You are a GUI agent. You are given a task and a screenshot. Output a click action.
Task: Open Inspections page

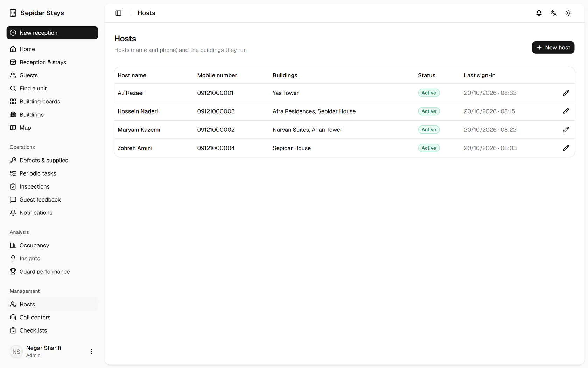(52, 186)
